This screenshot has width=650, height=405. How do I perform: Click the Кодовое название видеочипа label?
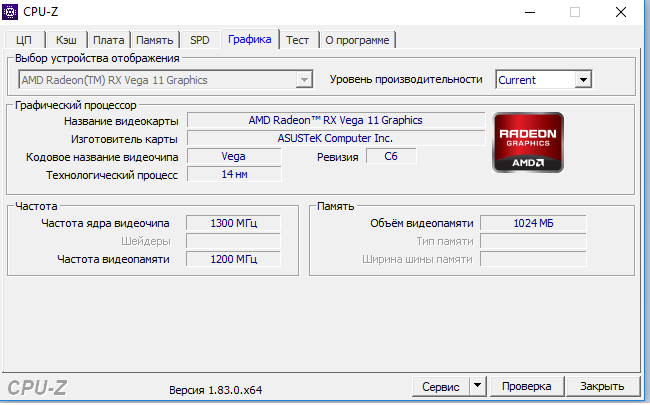coord(102,157)
